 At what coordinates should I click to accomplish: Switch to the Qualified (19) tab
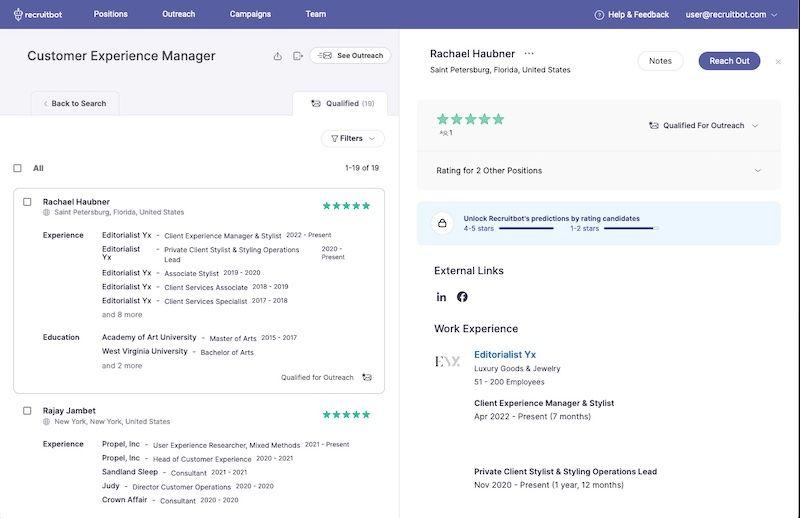pyautogui.click(x=340, y=104)
